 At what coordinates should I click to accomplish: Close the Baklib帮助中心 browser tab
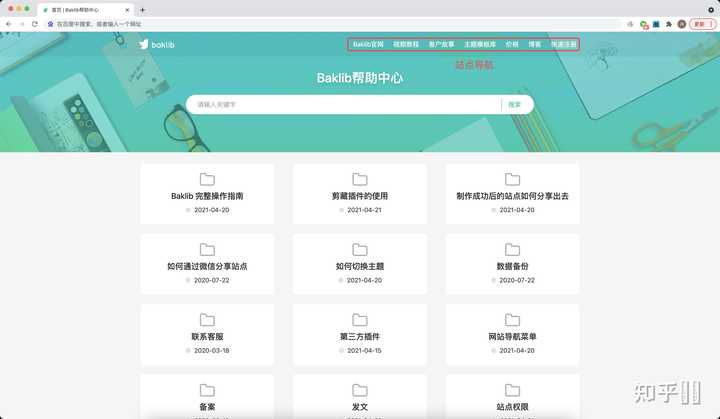[x=127, y=10]
